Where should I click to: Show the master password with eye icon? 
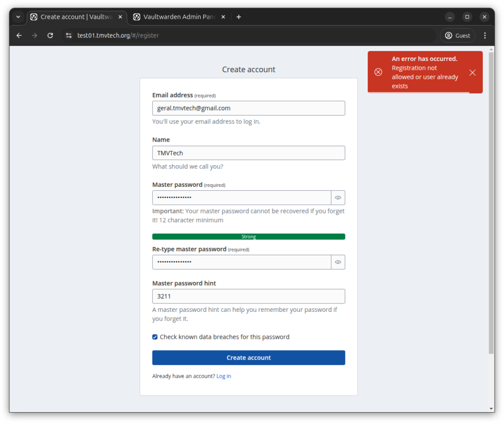coord(338,198)
